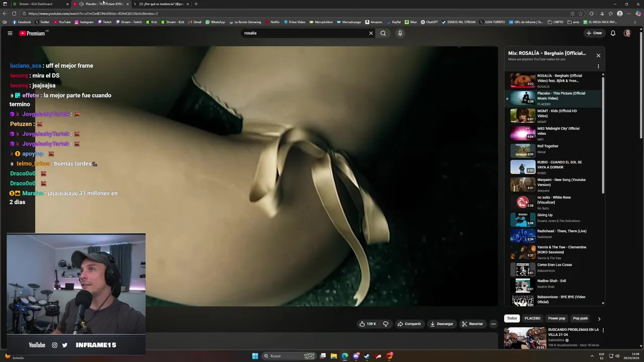Switch to the Stream - Kick Dashboard tab
The image size is (644, 362).
click(40, 4)
